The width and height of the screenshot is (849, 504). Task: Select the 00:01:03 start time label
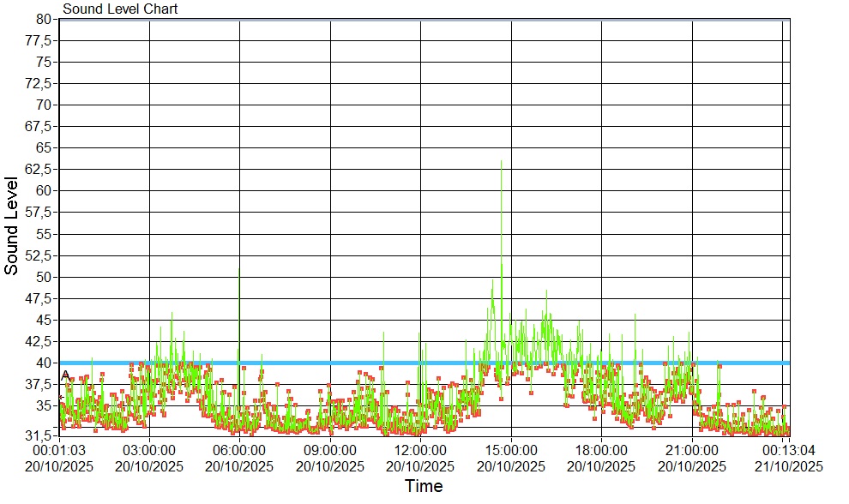(x=58, y=450)
